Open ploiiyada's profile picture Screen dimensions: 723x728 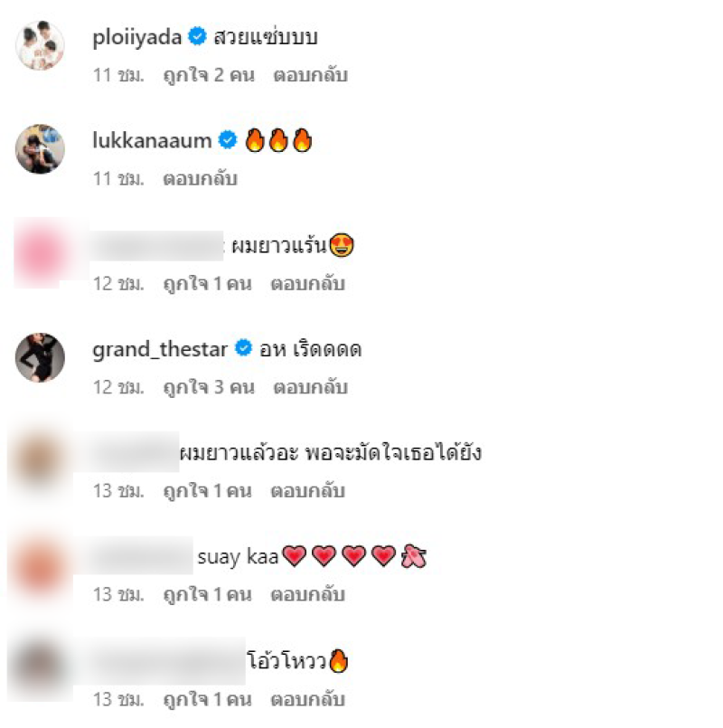[40, 45]
